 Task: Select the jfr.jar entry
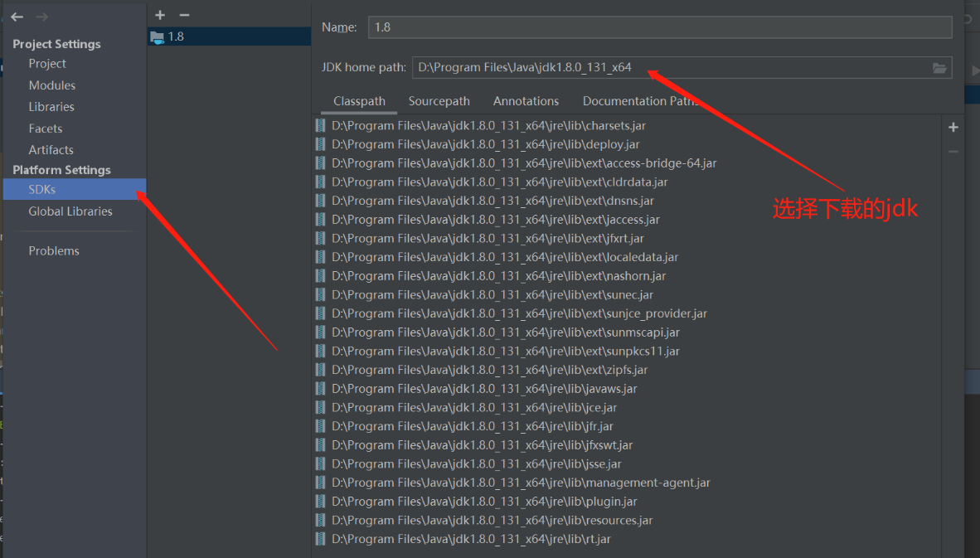[473, 426]
